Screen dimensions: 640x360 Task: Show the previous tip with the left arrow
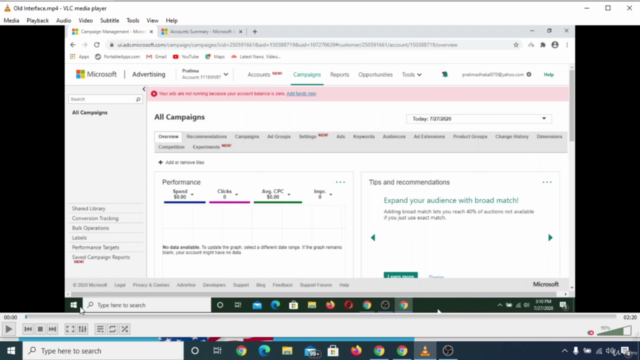(x=373, y=238)
